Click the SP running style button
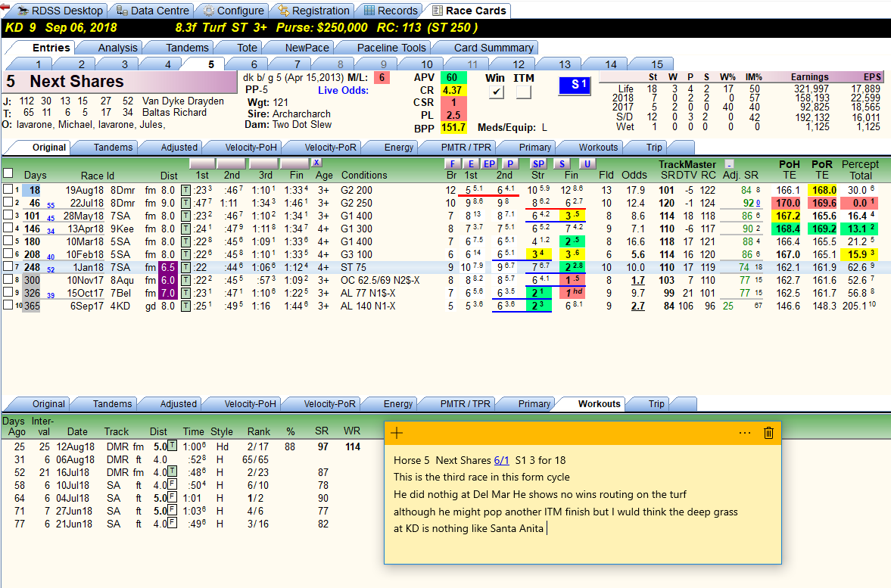This screenshot has width=891, height=588. click(538, 163)
